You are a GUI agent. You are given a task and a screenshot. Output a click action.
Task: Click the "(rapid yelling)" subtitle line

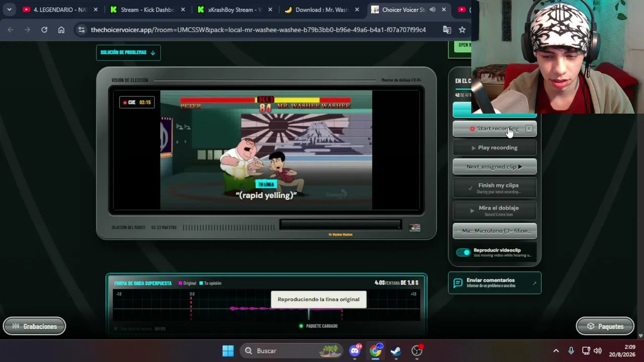(266, 196)
